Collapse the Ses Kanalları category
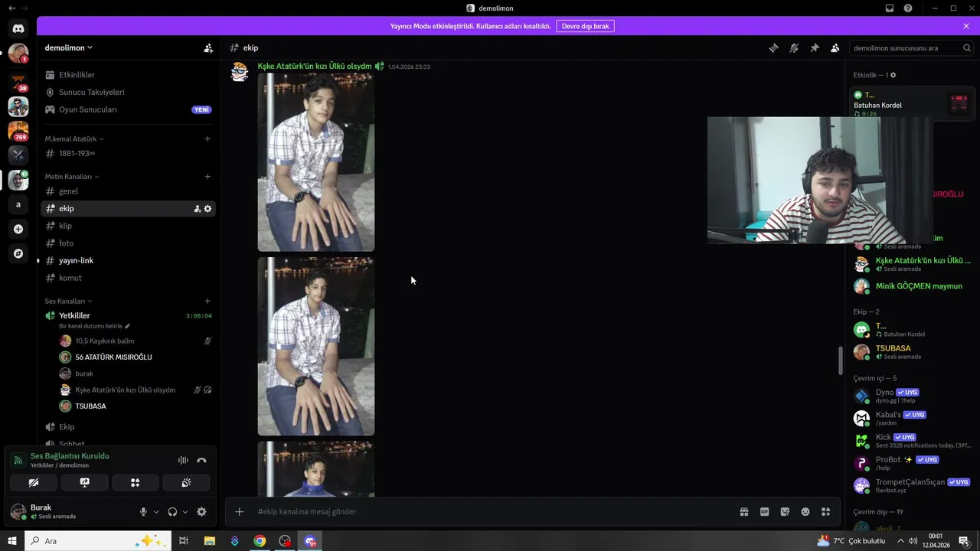This screenshot has width=980, height=551. (68, 301)
